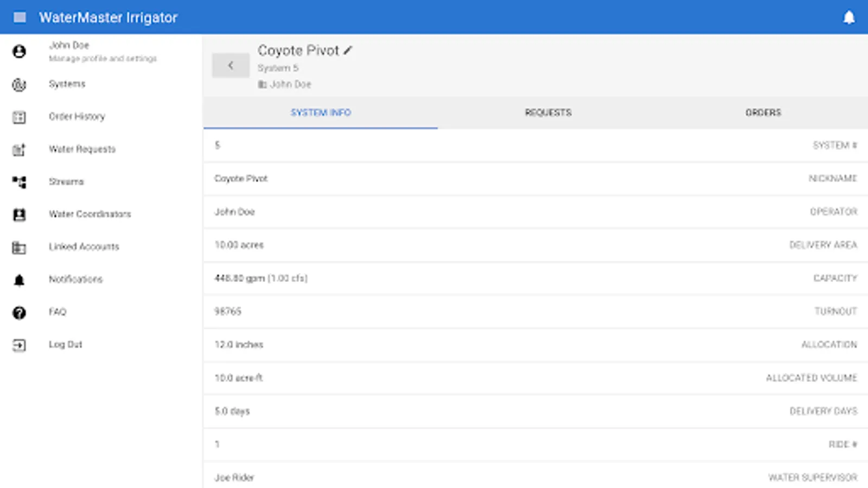Image resolution: width=868 pixels, height=488 pixels.
Task: Switch to the REQUESTS tab
Action: click(x=547, y=113)
